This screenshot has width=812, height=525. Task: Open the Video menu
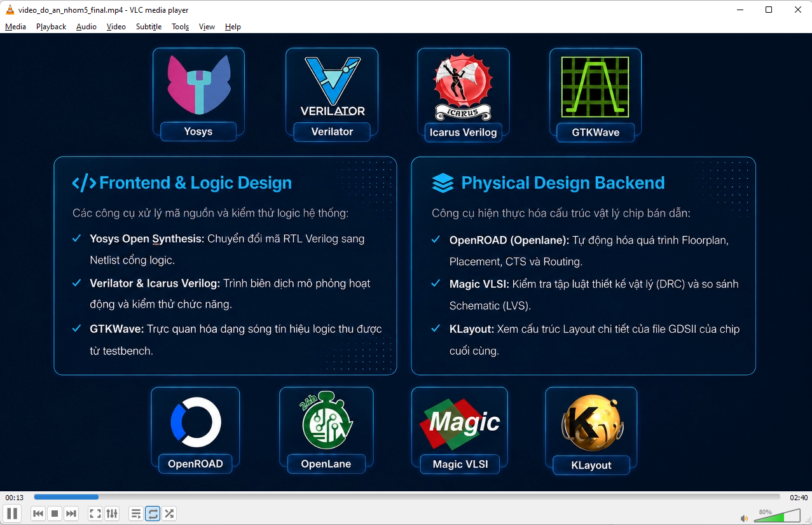click(x=116, y=27)
